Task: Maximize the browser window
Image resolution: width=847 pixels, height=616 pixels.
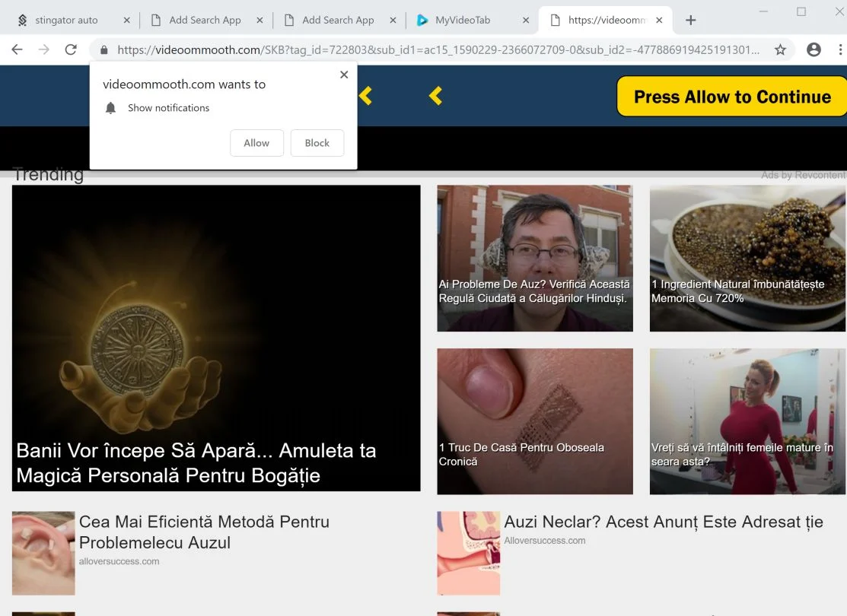Action: 801,11
